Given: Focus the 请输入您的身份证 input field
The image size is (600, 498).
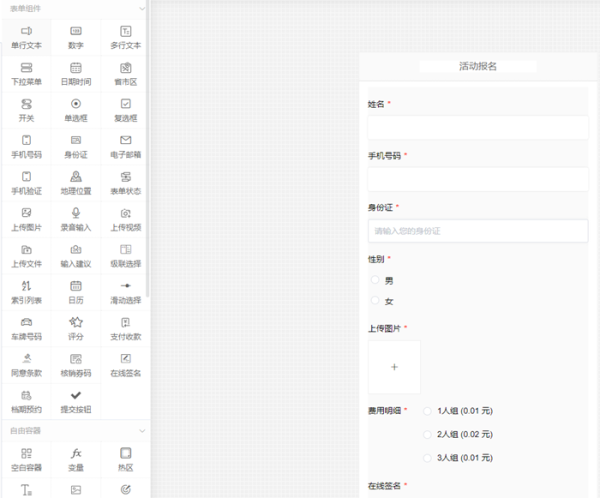Looking at the screenshot, I should point(478,231).
